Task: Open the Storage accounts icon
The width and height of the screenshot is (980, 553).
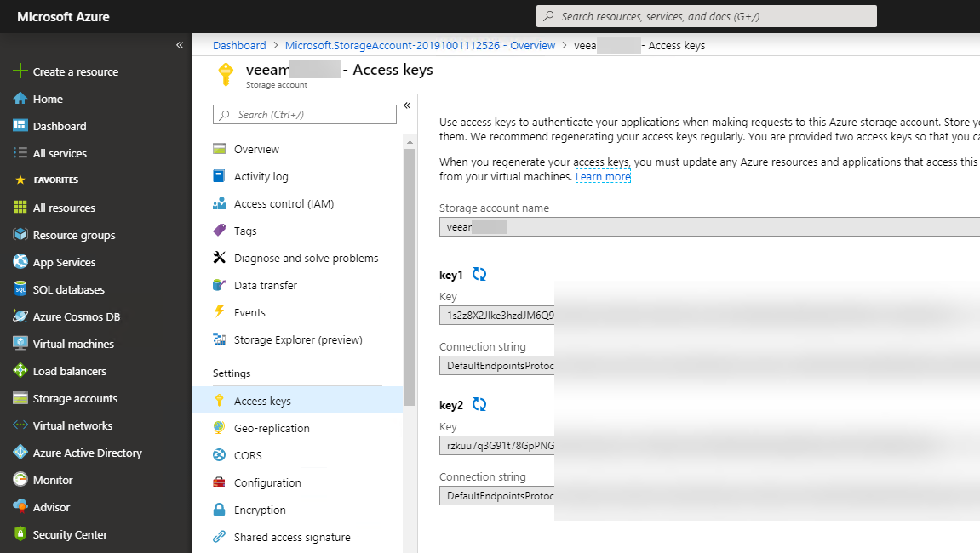Action: pyautogui.click(x=20, y=398)
